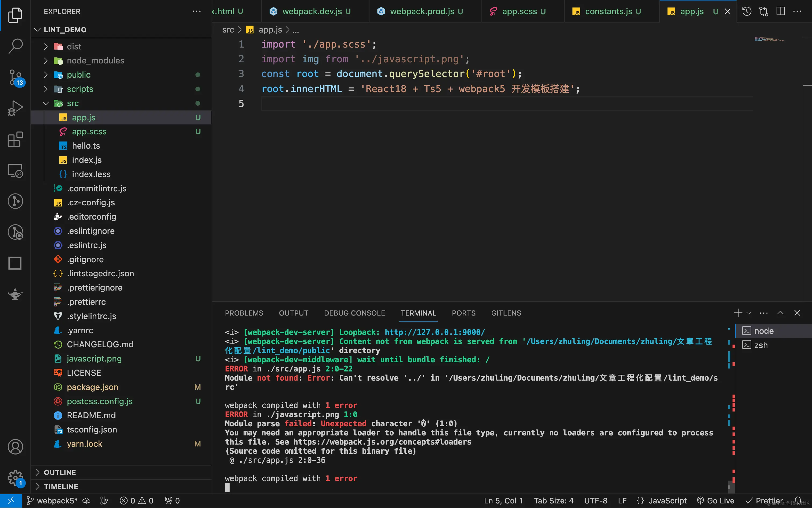812x508 pixels.
Task: Open the Extensions view icon
Action: point(15,139)
